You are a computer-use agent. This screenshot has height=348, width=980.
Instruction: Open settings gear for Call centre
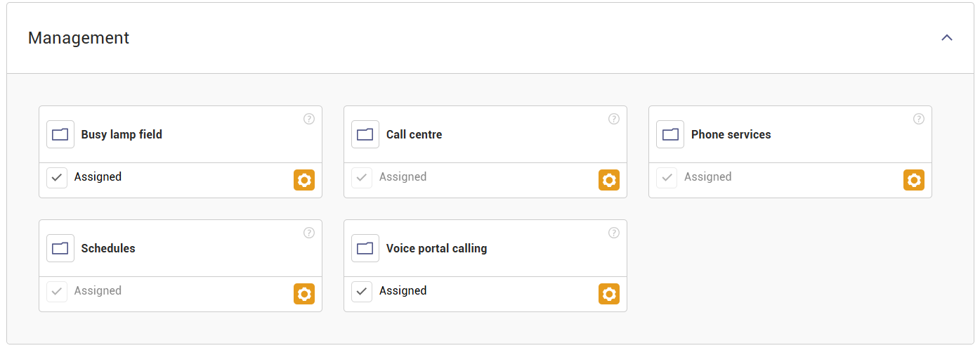[609, 180]
